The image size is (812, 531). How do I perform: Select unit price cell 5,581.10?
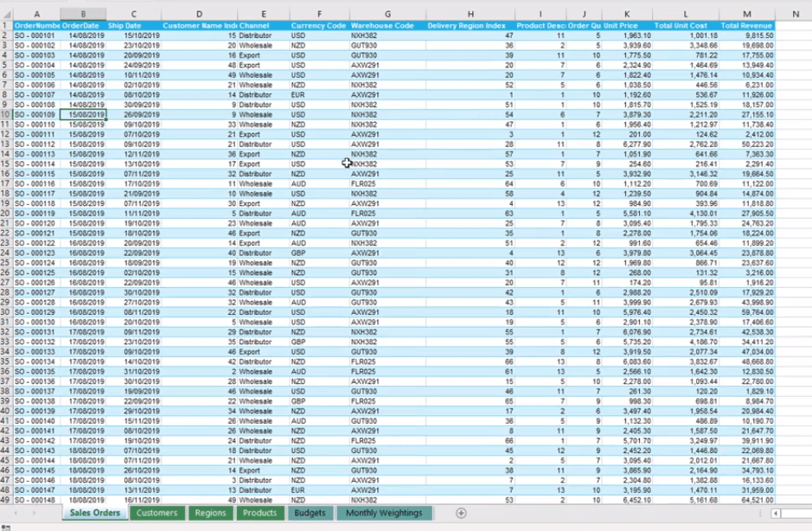[627, 214]
